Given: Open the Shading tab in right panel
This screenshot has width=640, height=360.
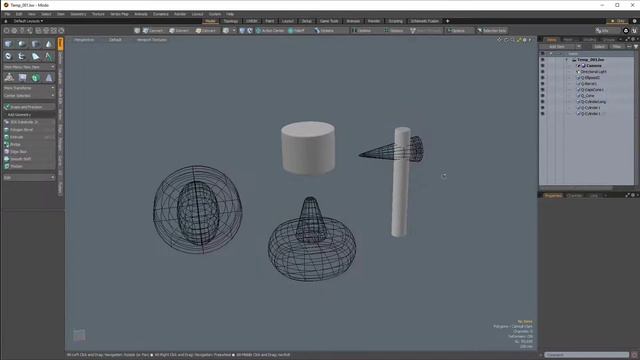Looking at the screenshot, I should [589, 40].
